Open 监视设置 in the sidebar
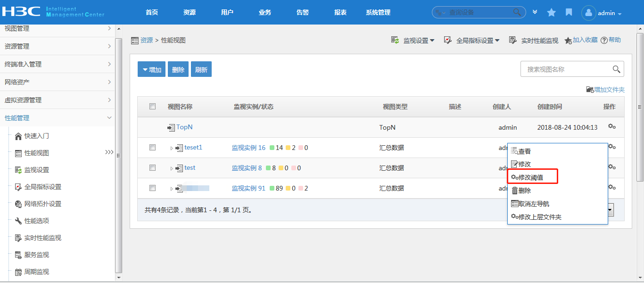Image resolution: width=644 pixels, height=283 pixels. [36, 170]
